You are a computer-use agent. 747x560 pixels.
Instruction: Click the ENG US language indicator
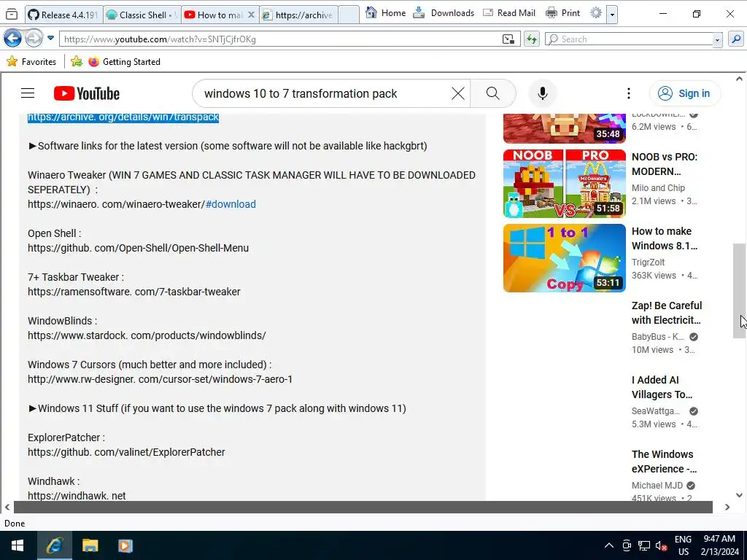click(683, 545)
